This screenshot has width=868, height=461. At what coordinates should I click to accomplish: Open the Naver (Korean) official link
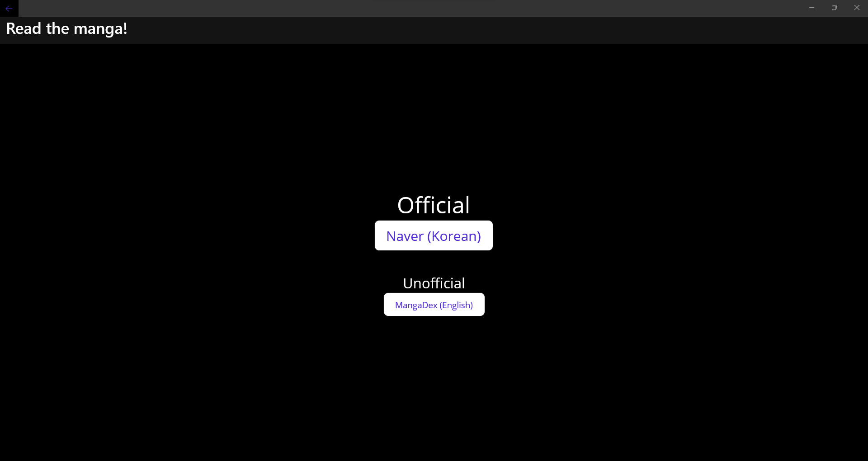pyautogui.click(x=434, y=235)
